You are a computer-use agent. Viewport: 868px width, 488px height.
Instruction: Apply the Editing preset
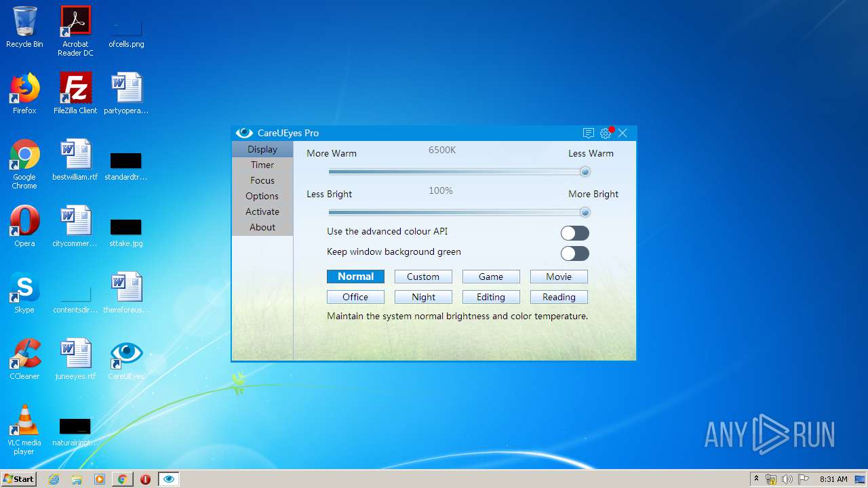[491, 297]
